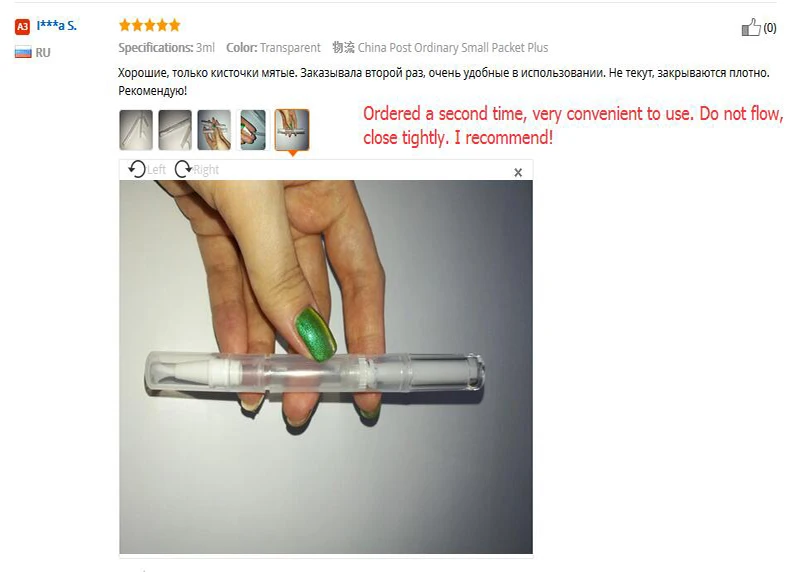Open fourth review photo thumbnail

[253, 130]
